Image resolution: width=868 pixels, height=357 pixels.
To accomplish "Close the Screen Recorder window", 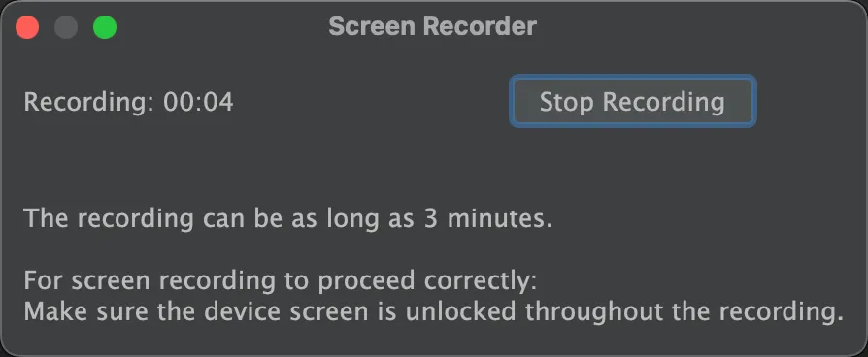I will [x=26, y=27].
